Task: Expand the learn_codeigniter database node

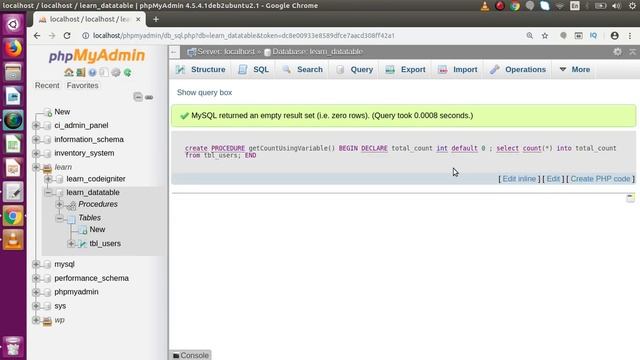Action: click(48, 179)
